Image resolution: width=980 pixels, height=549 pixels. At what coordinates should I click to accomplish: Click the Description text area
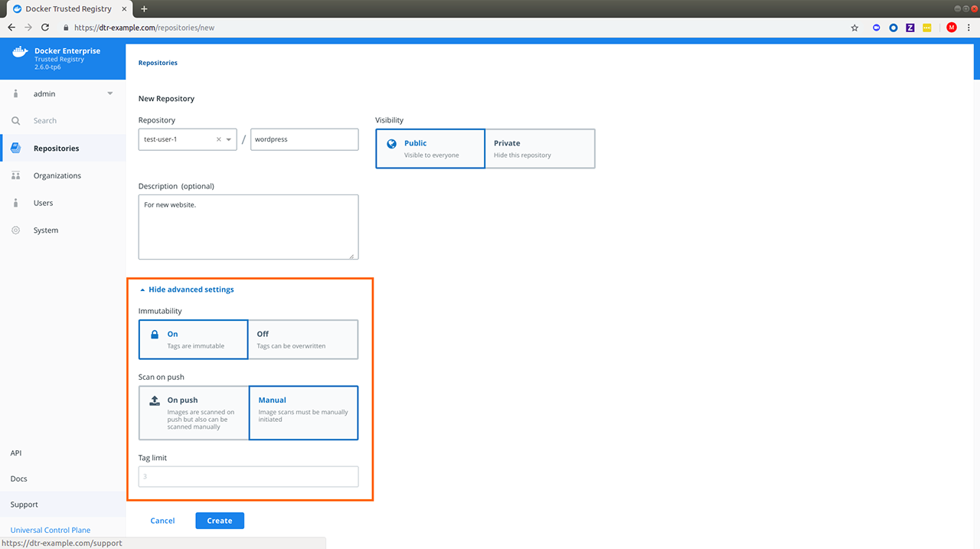248,227
